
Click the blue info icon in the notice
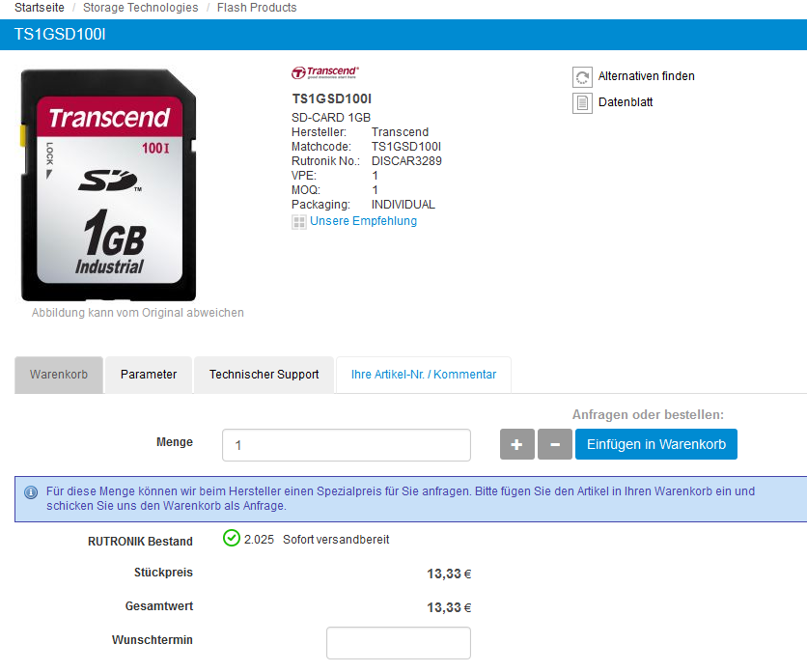point(31,492)
